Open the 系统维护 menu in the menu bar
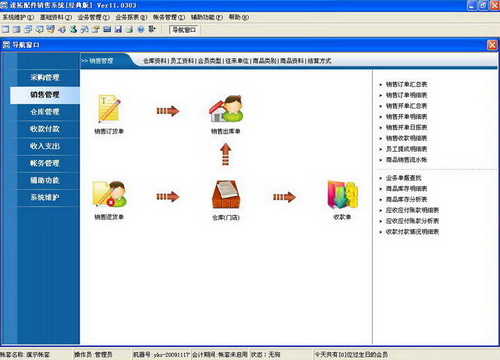The image size is (500, 360). [18, 17]
